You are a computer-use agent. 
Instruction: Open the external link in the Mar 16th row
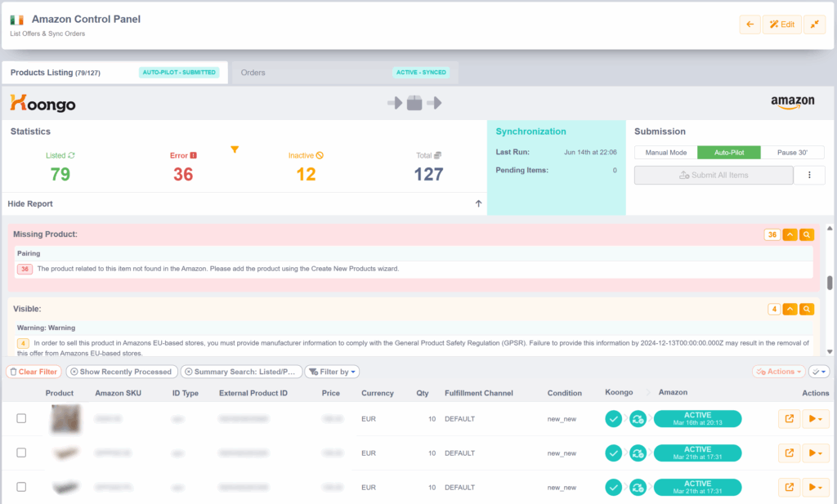pos(789,419)
